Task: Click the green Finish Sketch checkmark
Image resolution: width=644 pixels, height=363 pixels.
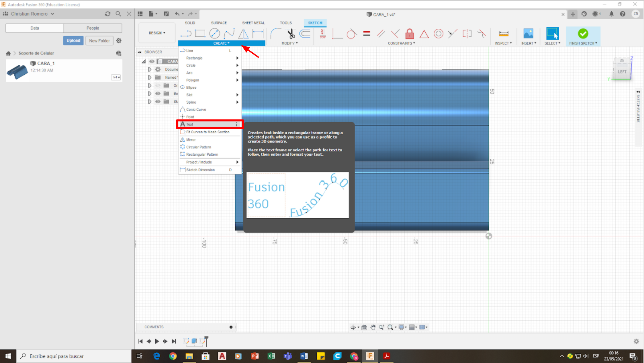Action: [x=583, y=33]
